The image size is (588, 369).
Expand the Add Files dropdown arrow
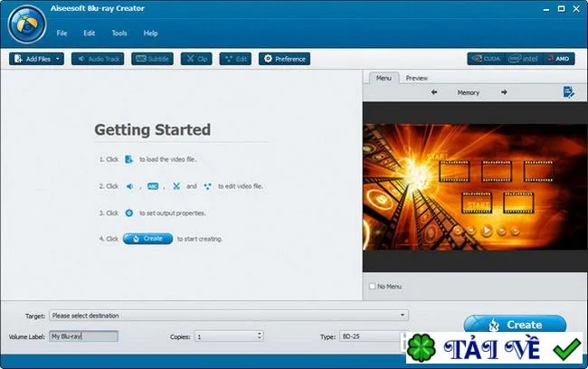coord(58,59)
